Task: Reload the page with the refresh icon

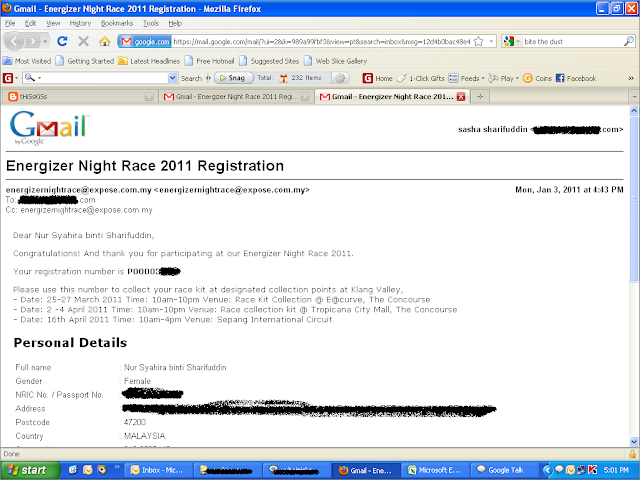Action: click(62, 41)
